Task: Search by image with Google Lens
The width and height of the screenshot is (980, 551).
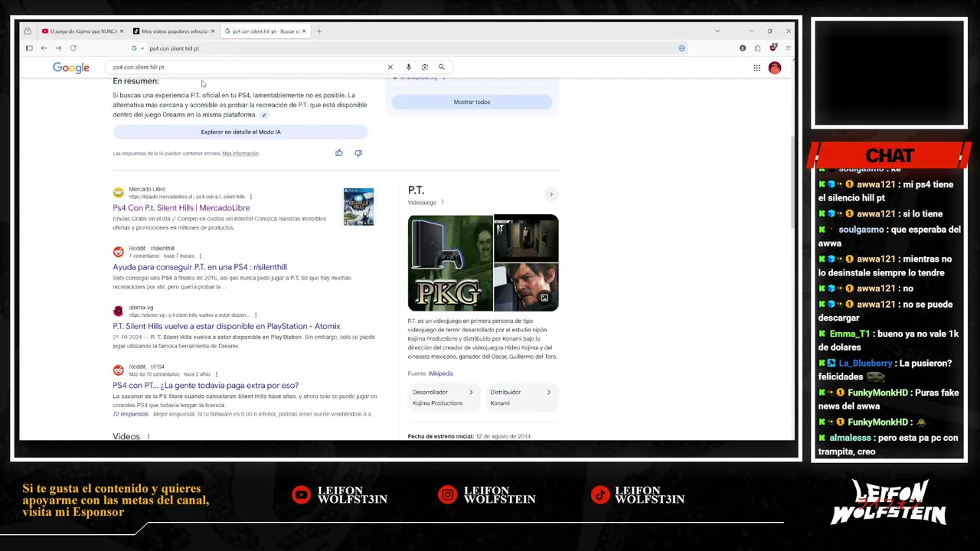Action: click(x=425, y=67)
